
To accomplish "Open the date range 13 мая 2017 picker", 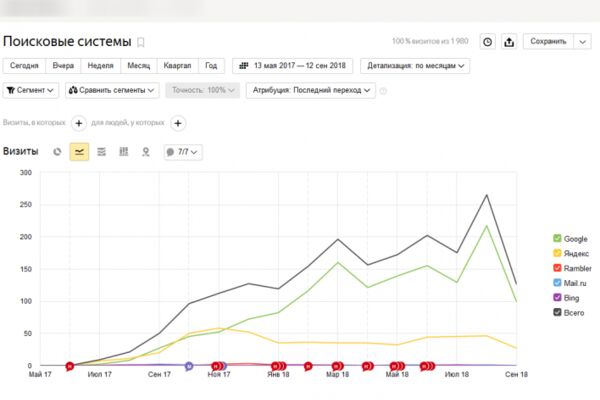I will pyautogui.click(x=293, y=66).
